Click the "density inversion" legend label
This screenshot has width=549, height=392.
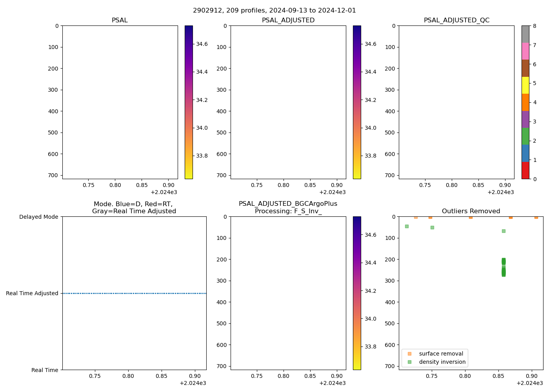click(x=442, y=362)
